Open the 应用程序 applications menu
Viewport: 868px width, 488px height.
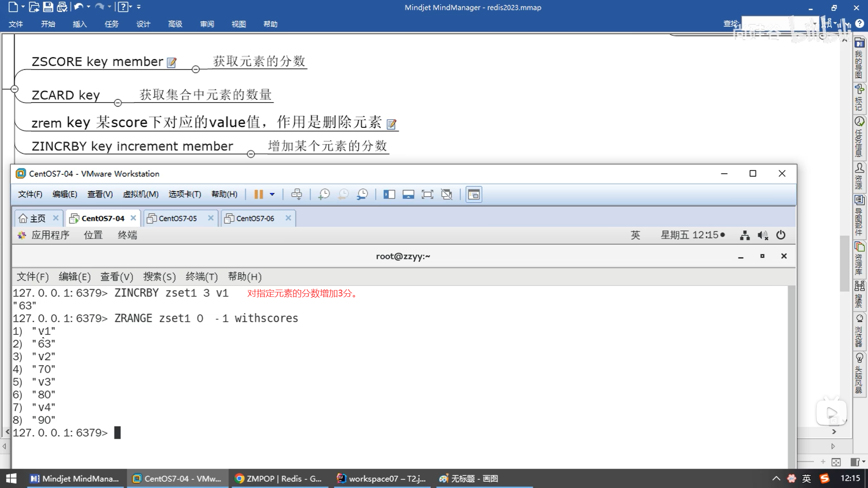click(x=50, y=235)
